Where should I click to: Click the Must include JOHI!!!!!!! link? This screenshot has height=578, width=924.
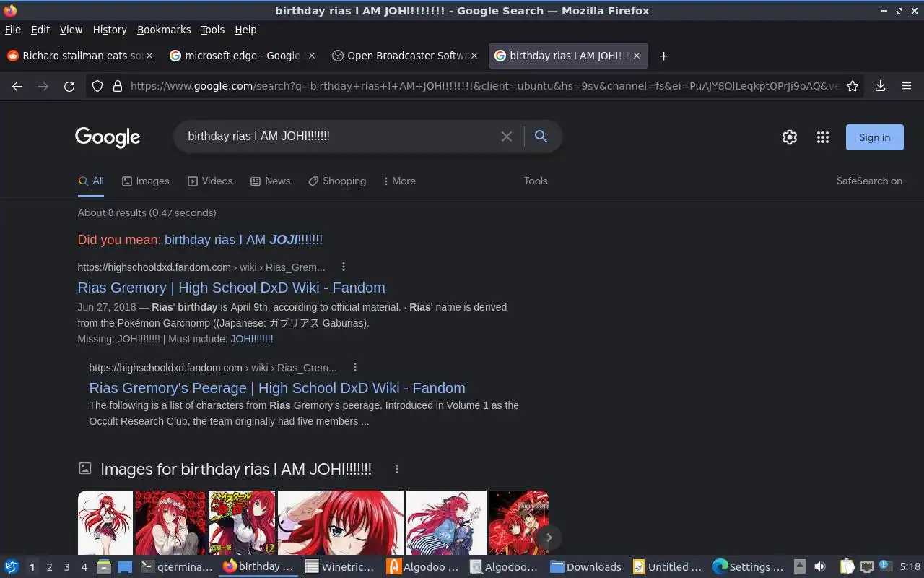(252, 339)
